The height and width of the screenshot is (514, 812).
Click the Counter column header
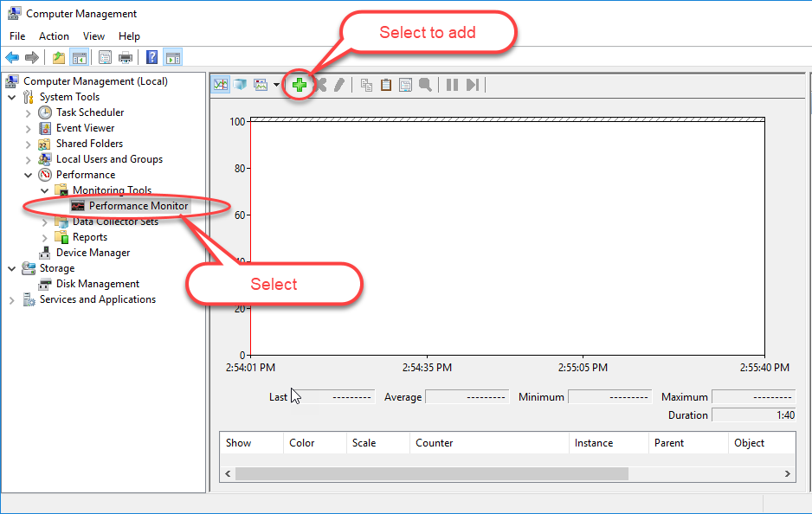coord(489,443)
